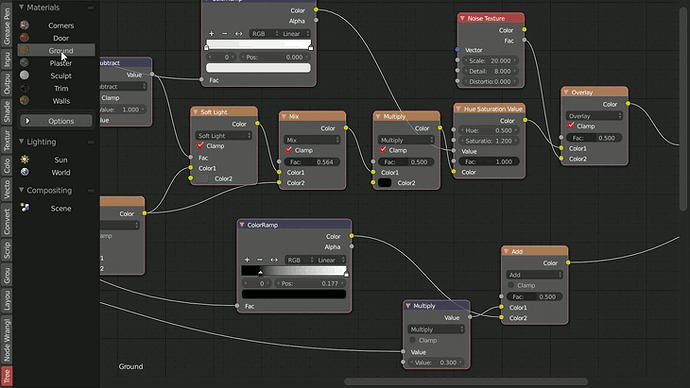Click Mix node Fac slider 0.564
The height and width of the screenshot is (388, 690).
312,162
